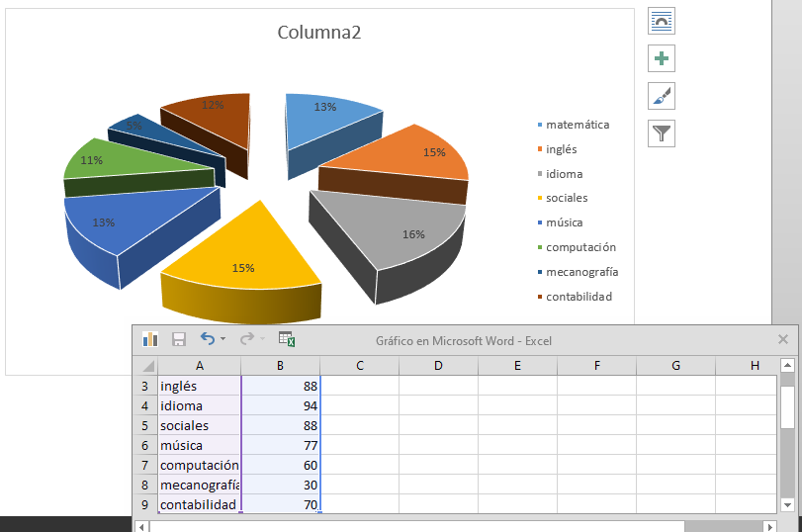Click the cell with value 94
The width and height of the screenshot is (802, 532).
280,406
